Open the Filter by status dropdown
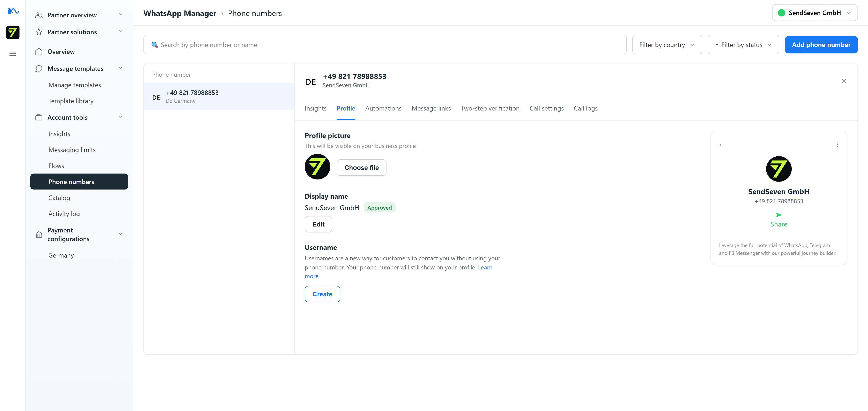This screenshot has width=868, height=411. click(743, 45)
